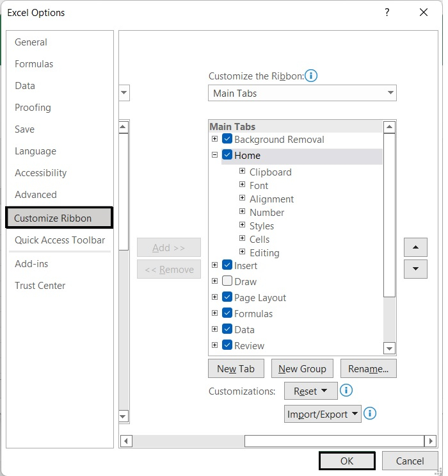Screen dimensions: 448x476
Task: Click the info icon next to Import/Export
Action: [x=369, y=414]
